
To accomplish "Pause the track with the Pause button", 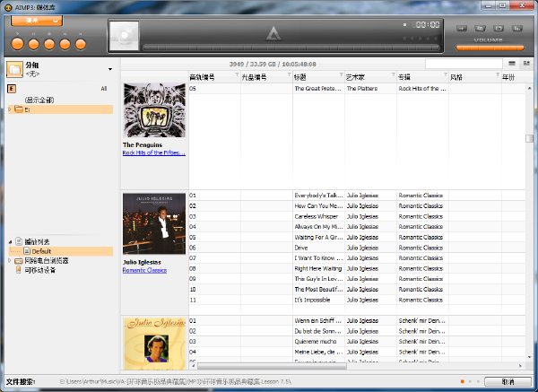I will pos(34,44).
